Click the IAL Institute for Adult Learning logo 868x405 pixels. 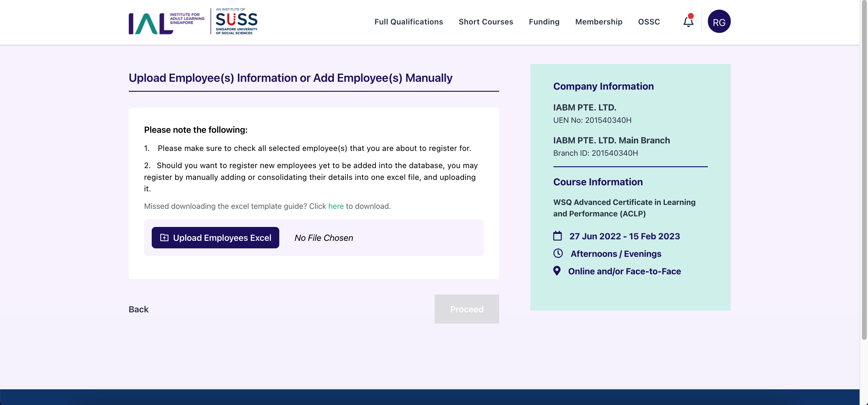166,23
